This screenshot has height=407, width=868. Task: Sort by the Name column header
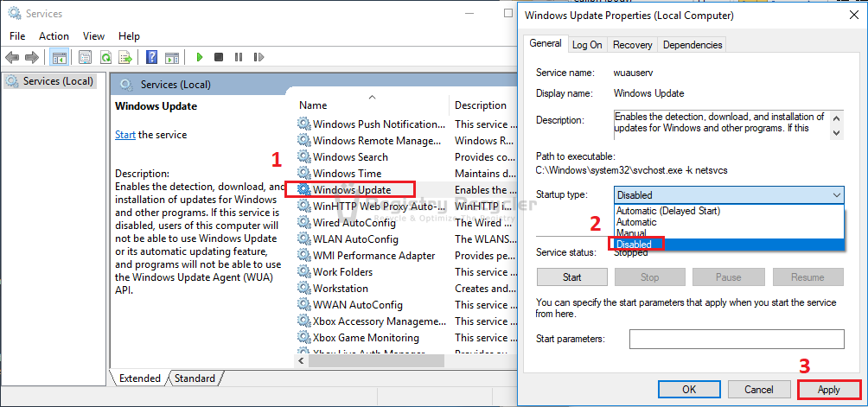click(313, 105)
